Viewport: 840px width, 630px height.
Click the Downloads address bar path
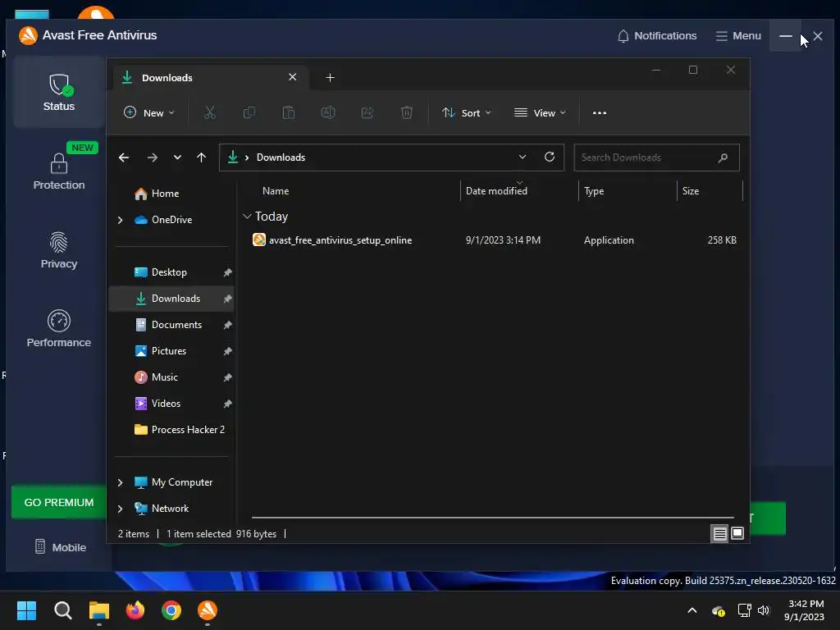coord(281,157)
